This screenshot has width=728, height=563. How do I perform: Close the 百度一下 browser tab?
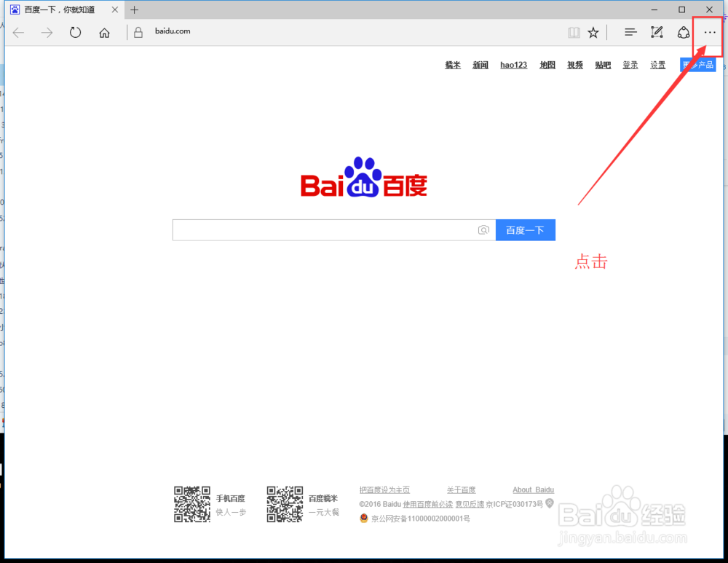(115, 9)
